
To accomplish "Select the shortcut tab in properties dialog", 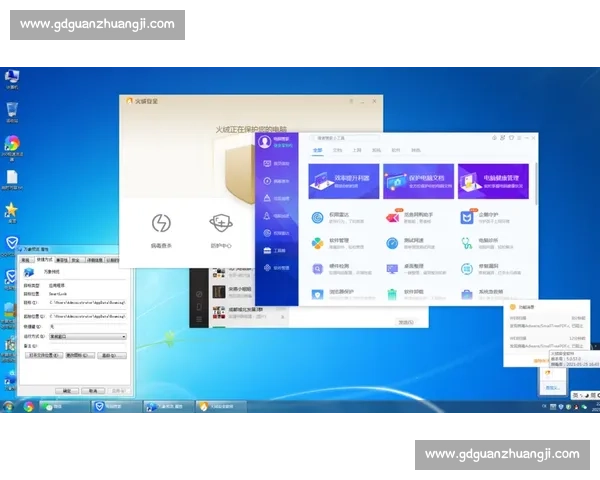I will coord(44,260).
